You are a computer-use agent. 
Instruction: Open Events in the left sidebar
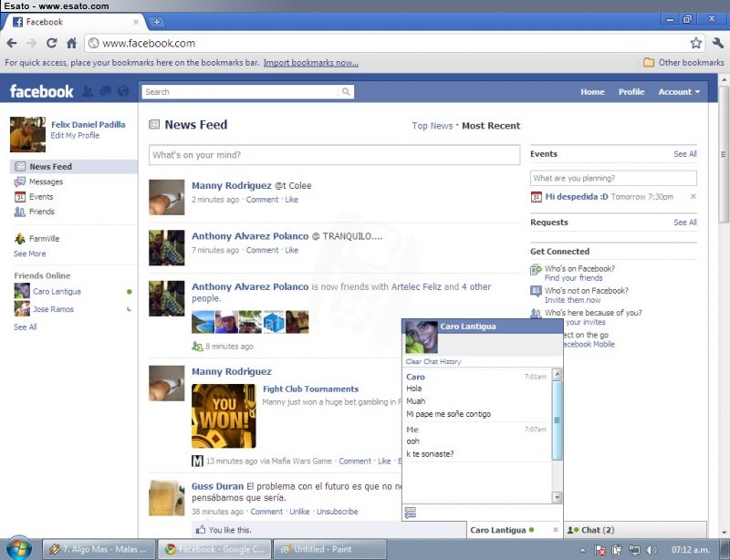tap(41, 196)
